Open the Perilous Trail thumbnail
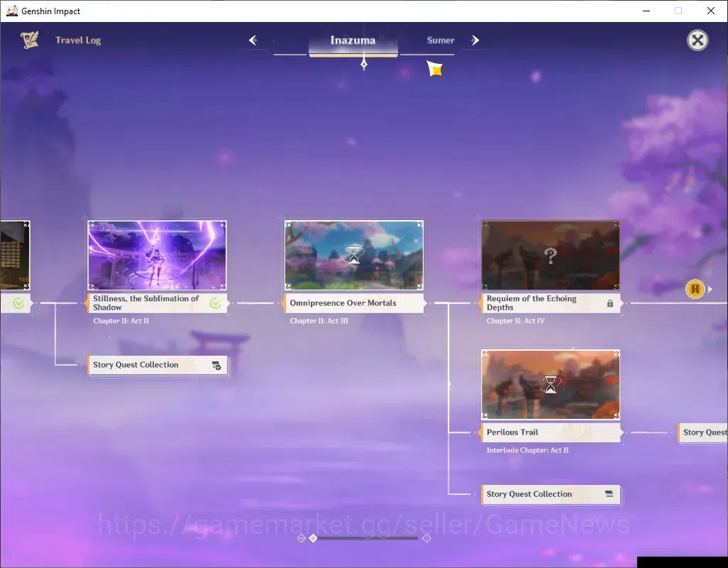728x568 pixels. 551,385
